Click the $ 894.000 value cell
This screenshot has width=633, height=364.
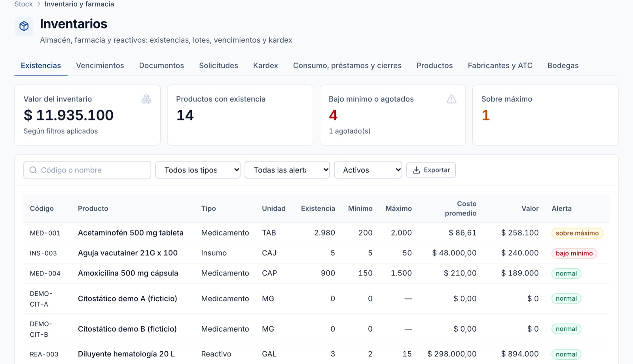pos(520,354)
